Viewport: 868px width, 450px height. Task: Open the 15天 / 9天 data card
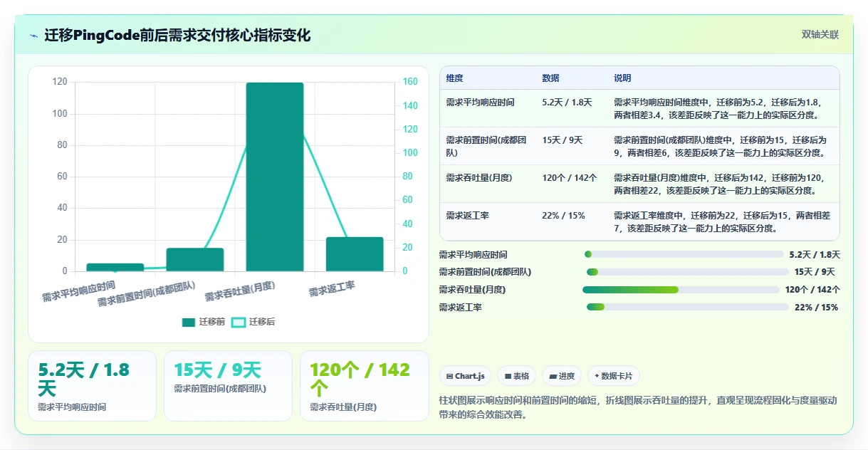tap(228, 386)
